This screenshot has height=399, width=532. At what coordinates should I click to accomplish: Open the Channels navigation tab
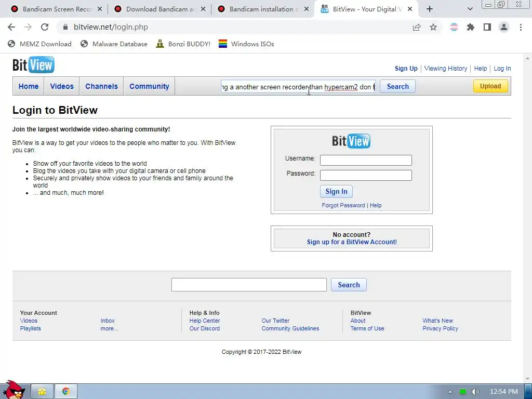click(x=101, y=86)
